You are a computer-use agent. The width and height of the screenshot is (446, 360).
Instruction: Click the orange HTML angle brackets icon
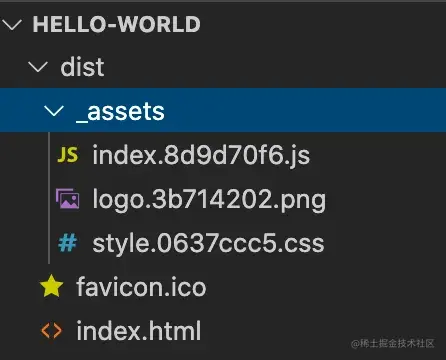point(51,331)
